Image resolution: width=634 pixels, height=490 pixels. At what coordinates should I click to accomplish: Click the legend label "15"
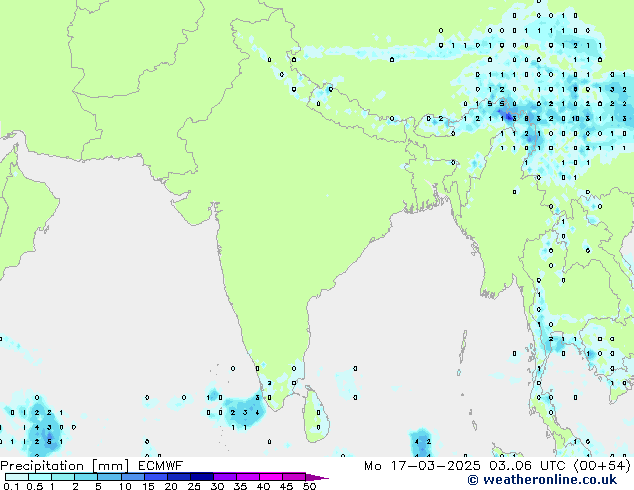pos(148,486)
